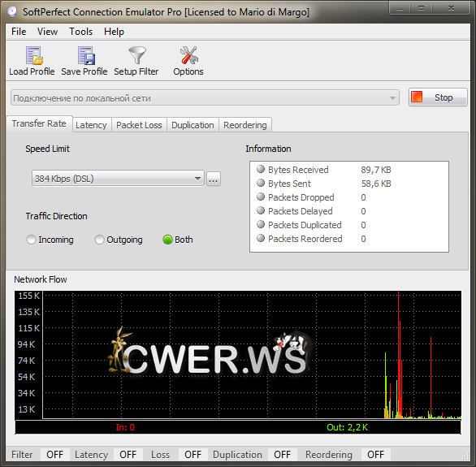476x467 pixels.
Task: Click the Bytes Sent indicator bullet
Action: pyautogui.click(x=261, y=183)
